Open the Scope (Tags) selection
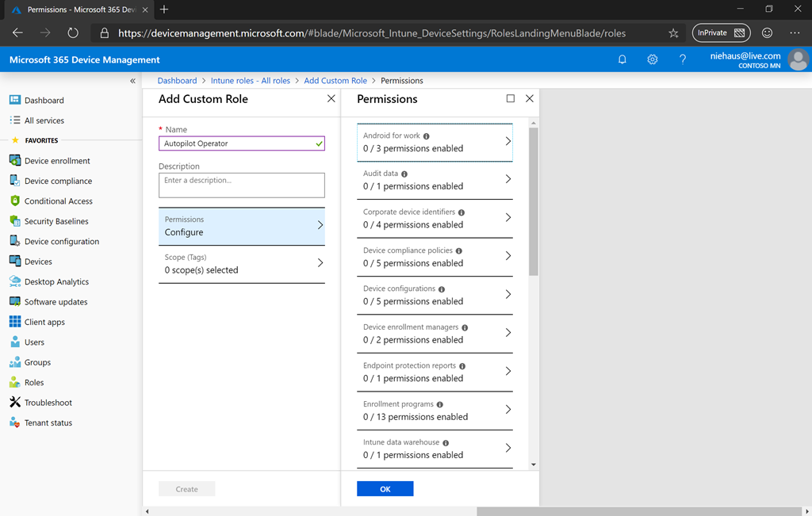The height and width of the screenshot is (516, 812). point(241,264)
